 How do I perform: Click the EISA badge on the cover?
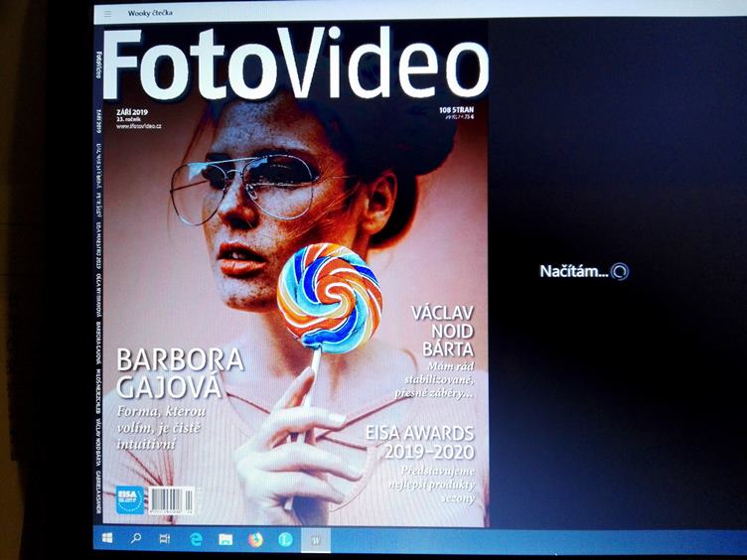130,499
